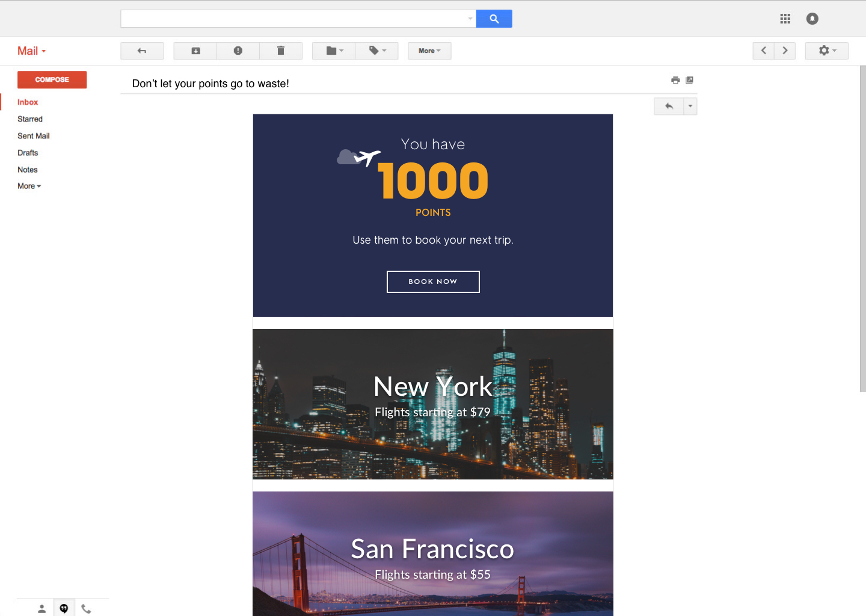The width and height of the screenshot is (866, 616).
Task: Open the Drafts folder
Action: point(28,153)
